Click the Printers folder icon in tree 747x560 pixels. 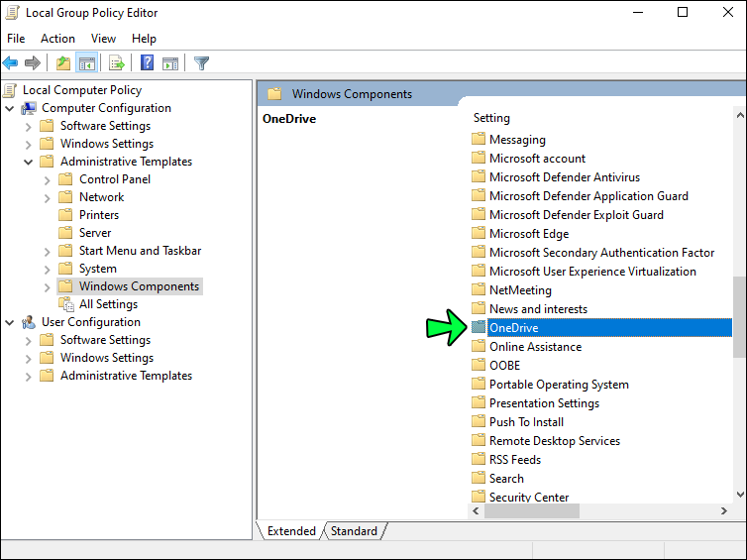pos(65,215)
